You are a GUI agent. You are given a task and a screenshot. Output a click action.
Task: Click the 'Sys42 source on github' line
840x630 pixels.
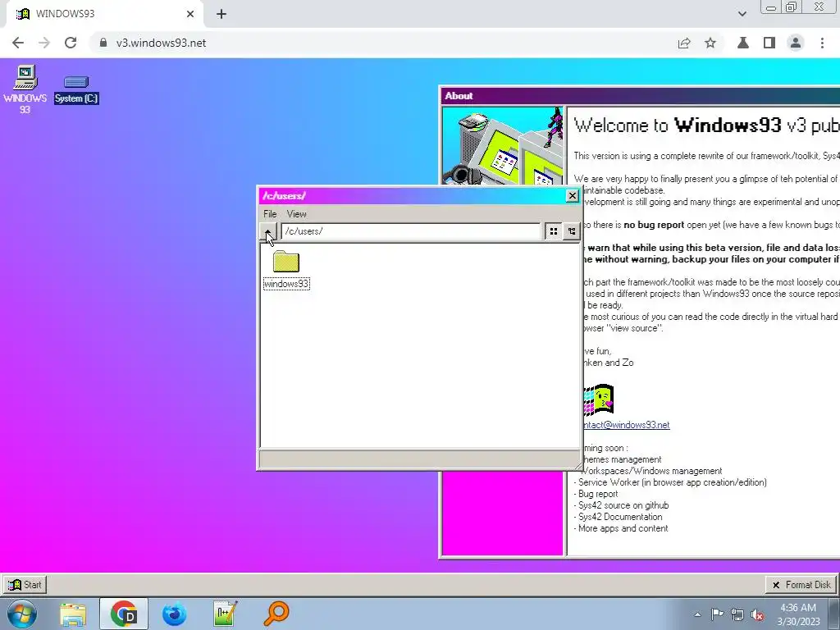(x=622, y=505)
